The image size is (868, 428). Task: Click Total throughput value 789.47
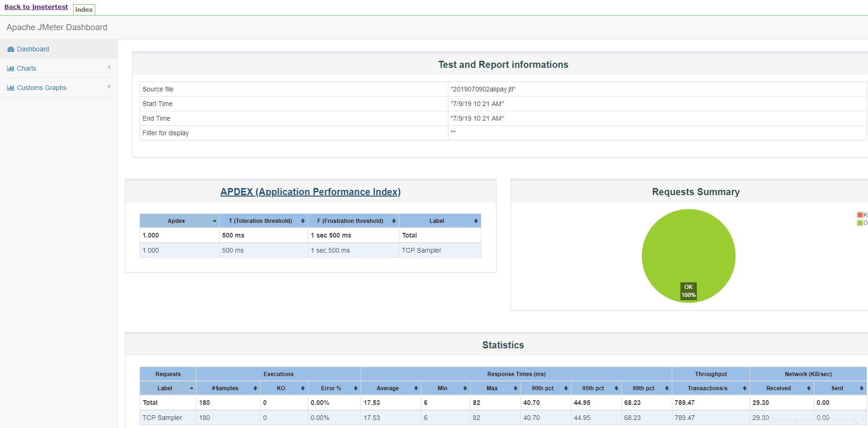click(685, 403)
